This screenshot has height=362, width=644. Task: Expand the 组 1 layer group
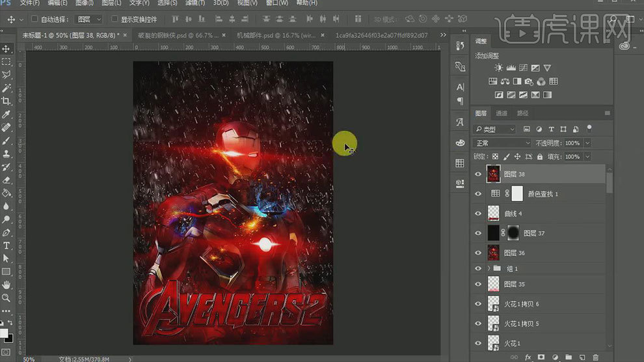click(489, 268)
